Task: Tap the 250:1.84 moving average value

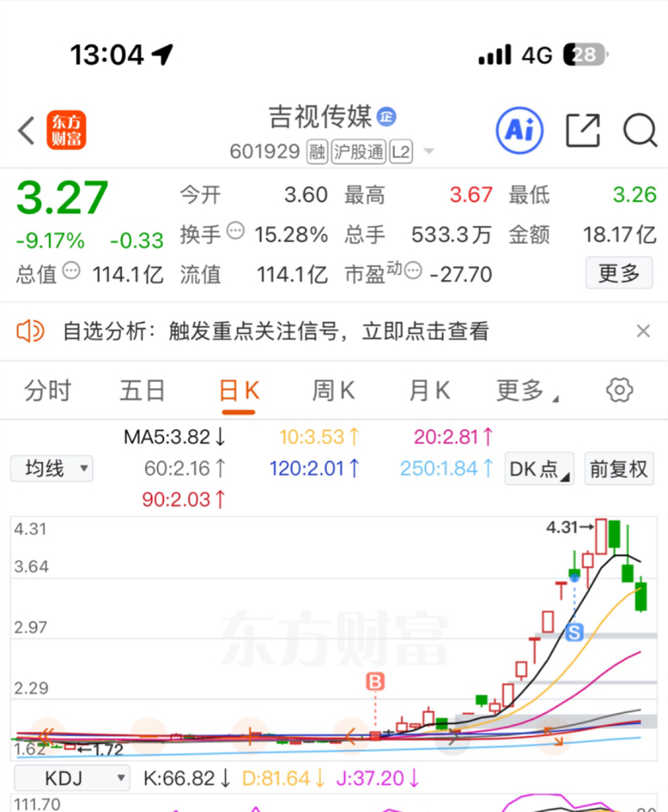Action: tap(447, 469)
